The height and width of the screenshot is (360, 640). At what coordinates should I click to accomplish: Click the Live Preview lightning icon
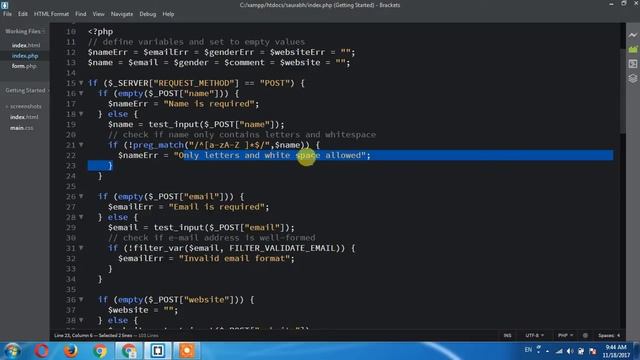pyautogui.click(x=633, y=35)
